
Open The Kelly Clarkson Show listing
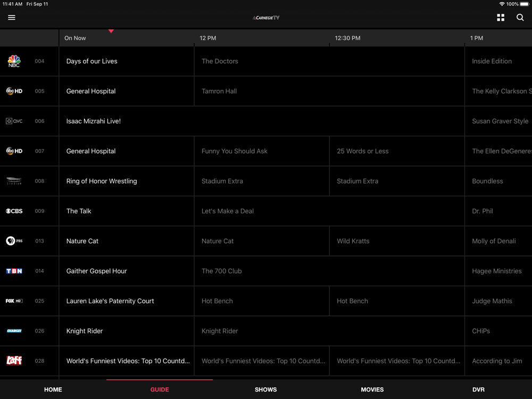(x=498, y=91)
